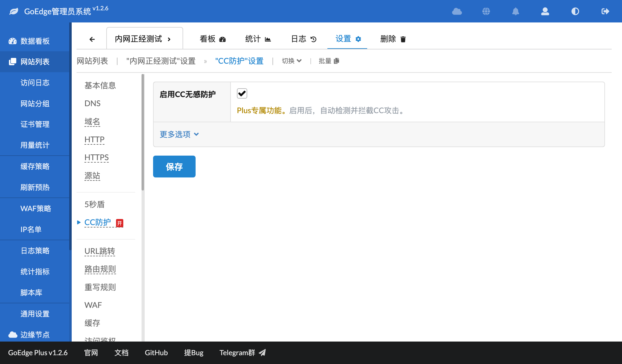
Task: Click the settings menu scrollbar
Action: [143, 132]
